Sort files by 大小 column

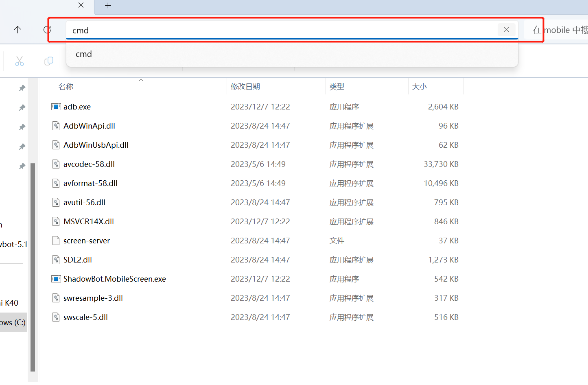(420, 87)
